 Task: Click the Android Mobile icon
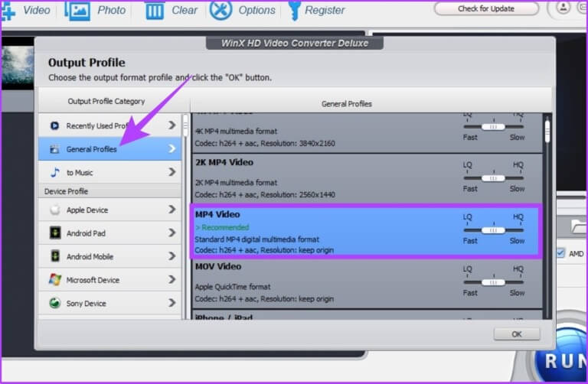coord(55,256)
